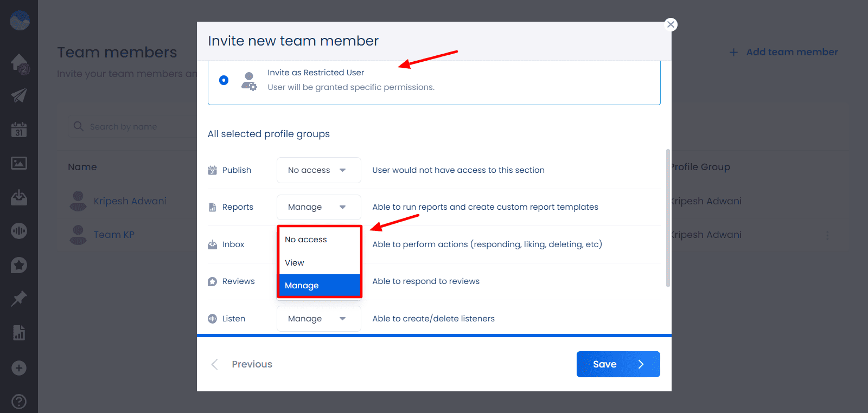Viewport: 868px width, 413px height.
Task: Click the help question mark icon
Action: tap(19, 402)
